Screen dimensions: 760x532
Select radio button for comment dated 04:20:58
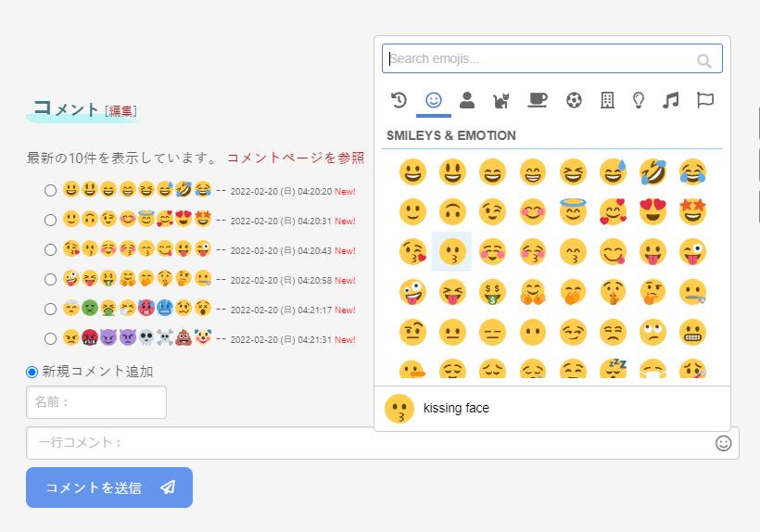click(x=50, y=280)
